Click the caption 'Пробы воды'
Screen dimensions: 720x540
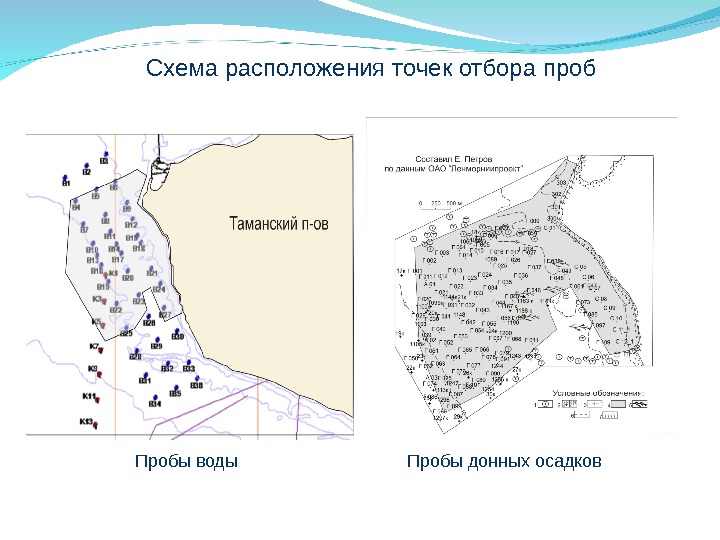click(x=186, y=461)
